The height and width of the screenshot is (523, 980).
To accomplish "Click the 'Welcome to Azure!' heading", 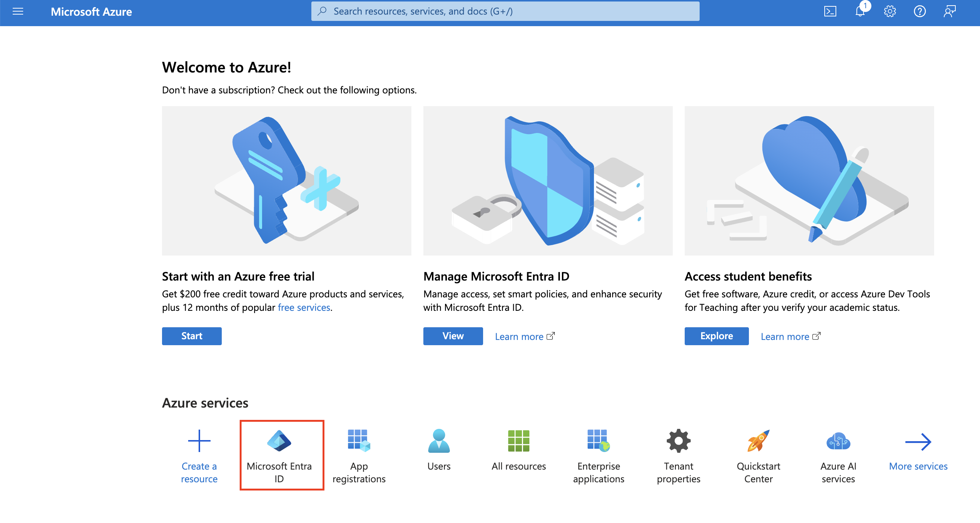I will coord(227,67).
